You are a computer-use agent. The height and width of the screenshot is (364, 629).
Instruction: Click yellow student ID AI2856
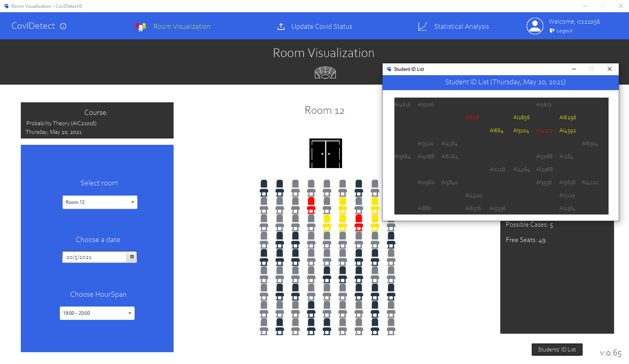tap(521, 117)
